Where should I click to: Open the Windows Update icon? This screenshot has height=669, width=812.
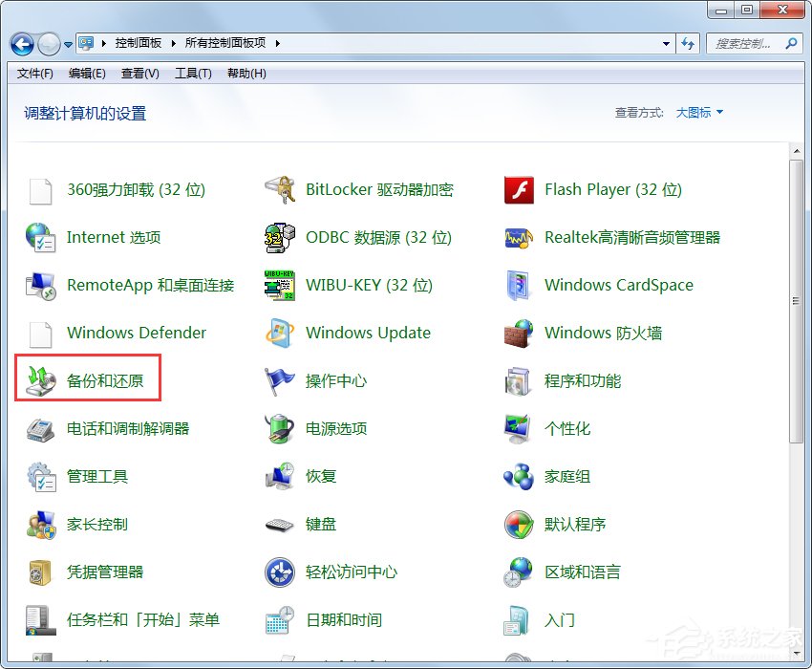(x=280, y=333)
